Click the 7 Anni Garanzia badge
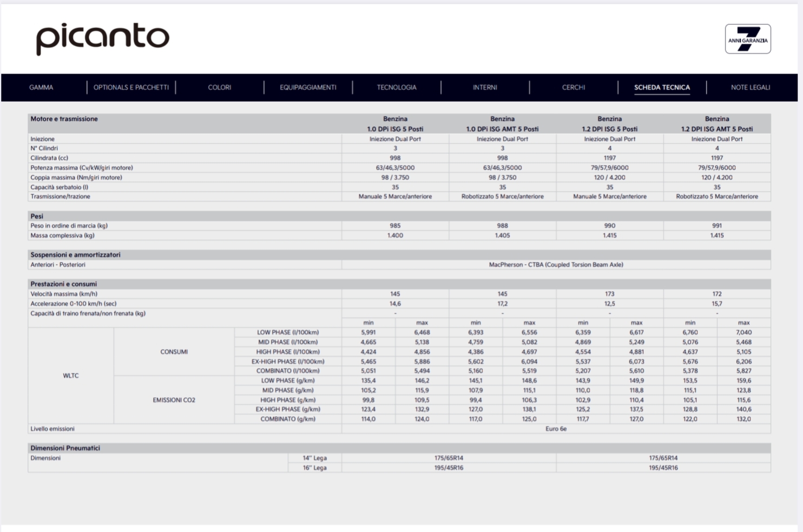The image size is (803, 532). [748, 39]
